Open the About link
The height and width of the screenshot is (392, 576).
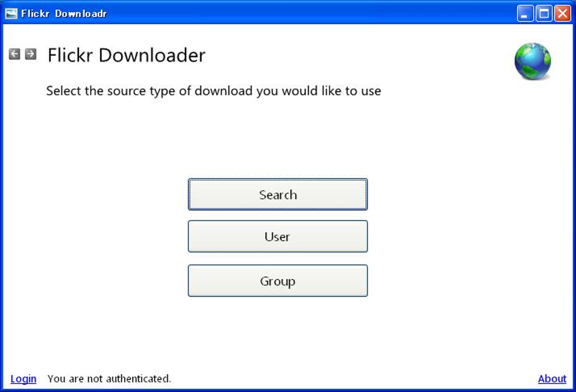click(x=552, y=379)
